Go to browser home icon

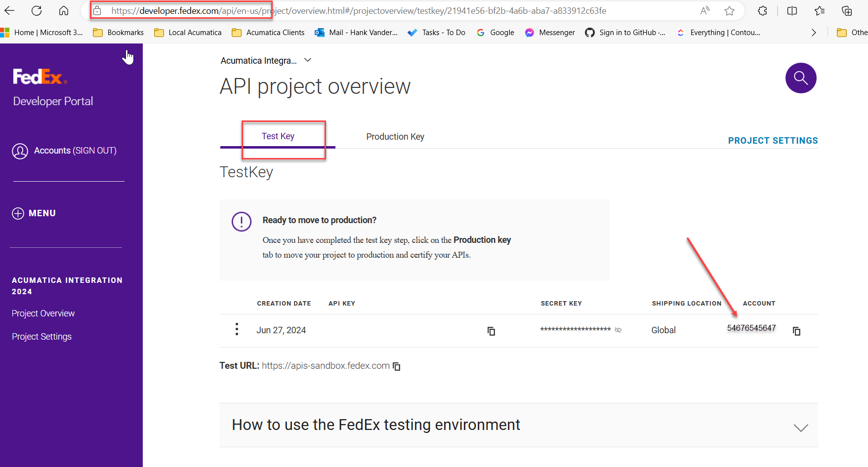click(64, 10)
